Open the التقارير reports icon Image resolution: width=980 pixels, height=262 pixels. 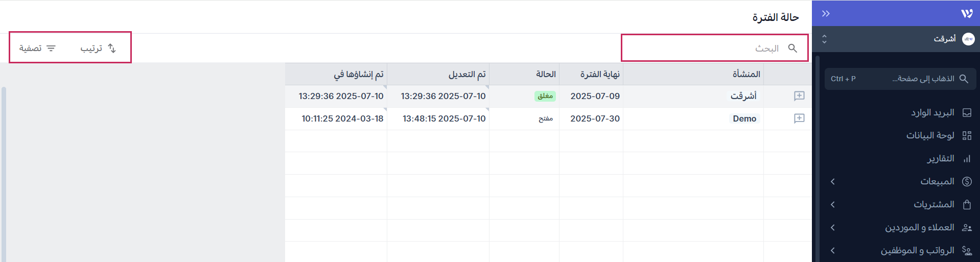967,159
